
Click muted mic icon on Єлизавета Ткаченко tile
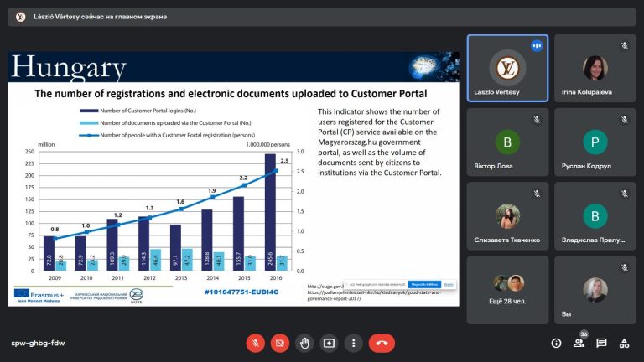click(x=537, y=194)
